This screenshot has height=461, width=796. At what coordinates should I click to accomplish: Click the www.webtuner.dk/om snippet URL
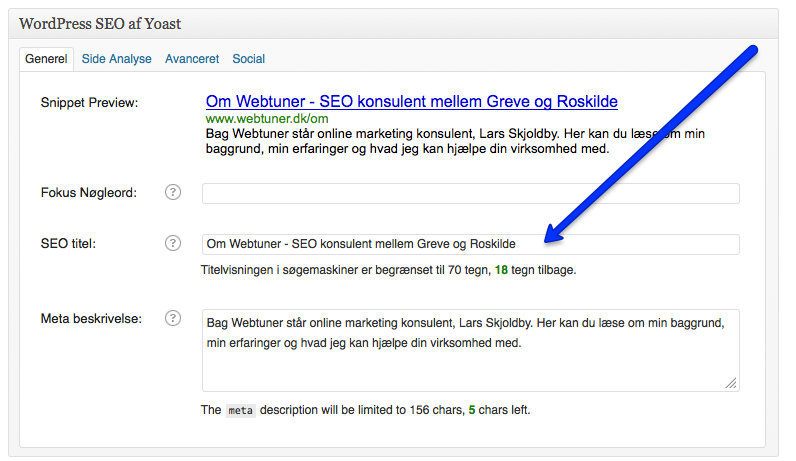(x=267, y=119)
